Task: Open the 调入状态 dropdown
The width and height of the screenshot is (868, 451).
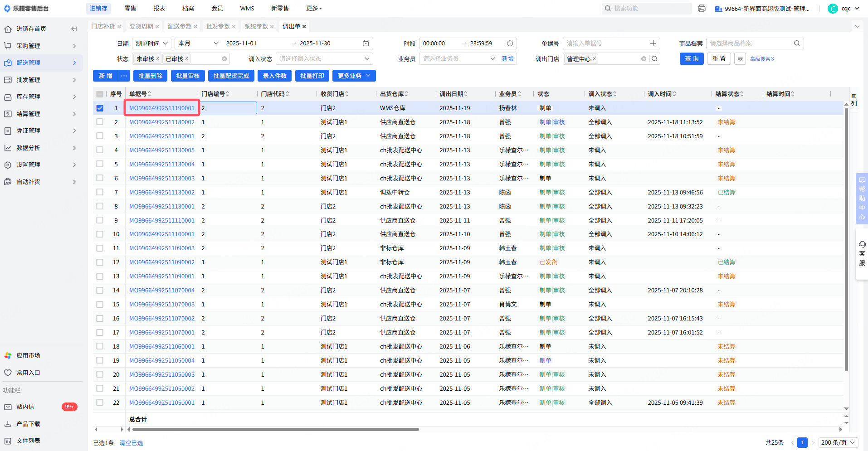Action: click(324, 59)
